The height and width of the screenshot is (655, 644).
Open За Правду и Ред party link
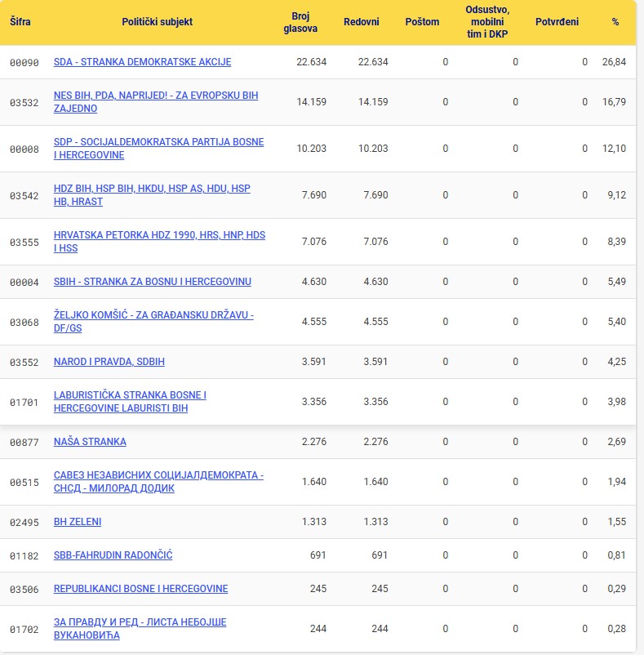pyautogui.click(x=140, y=629)
